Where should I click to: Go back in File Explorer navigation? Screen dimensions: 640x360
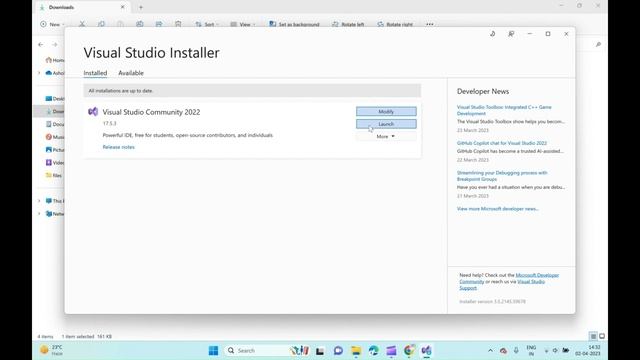coord(41,44)
